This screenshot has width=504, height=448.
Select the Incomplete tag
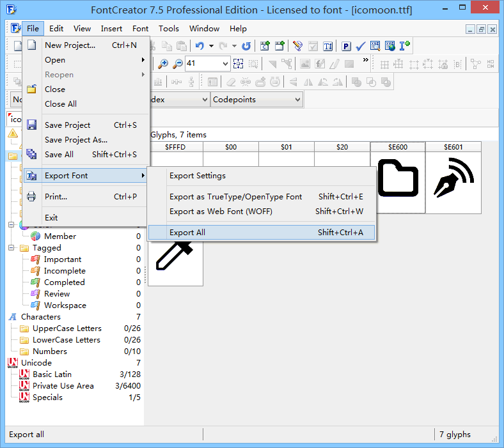[65, 271]
